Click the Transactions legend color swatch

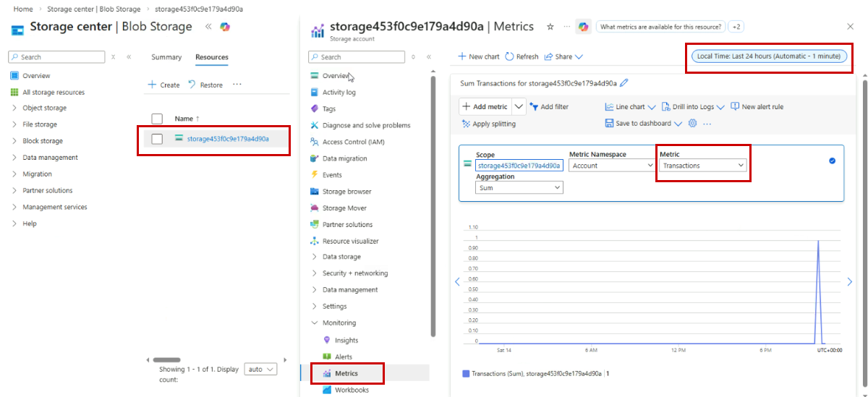pyautogui.click(x=466, y=374)
